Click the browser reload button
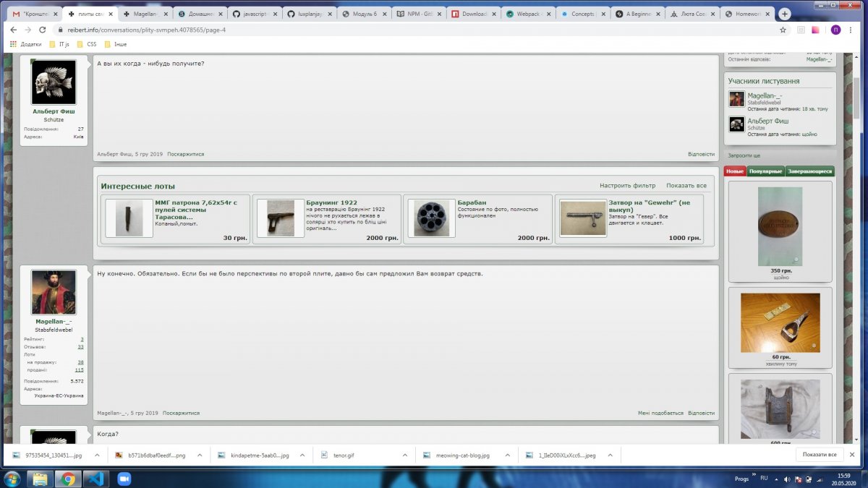Screen dimensions: 868x488 (x=43, y=30)
